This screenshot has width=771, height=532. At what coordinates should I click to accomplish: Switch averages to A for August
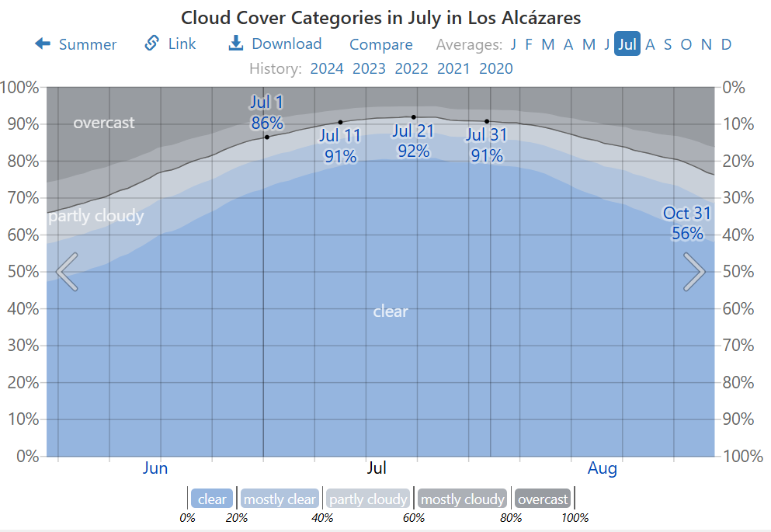click(650, 44)
